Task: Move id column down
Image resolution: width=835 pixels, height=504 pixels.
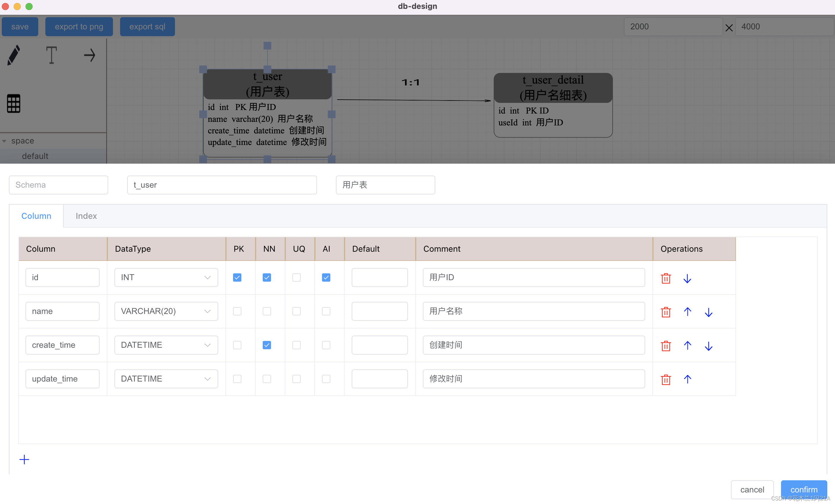Action: (x=687, y=278)
